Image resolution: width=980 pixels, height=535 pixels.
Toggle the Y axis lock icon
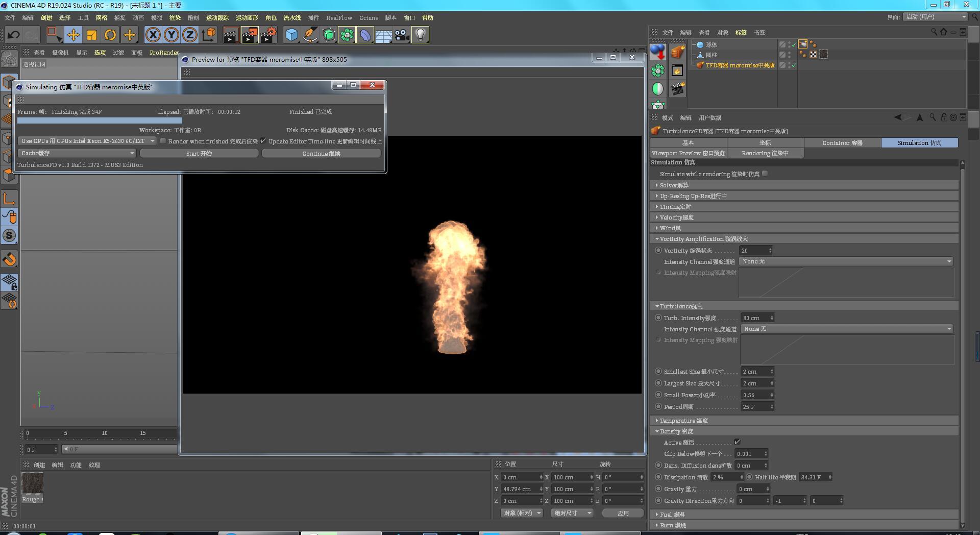[171, 35]
